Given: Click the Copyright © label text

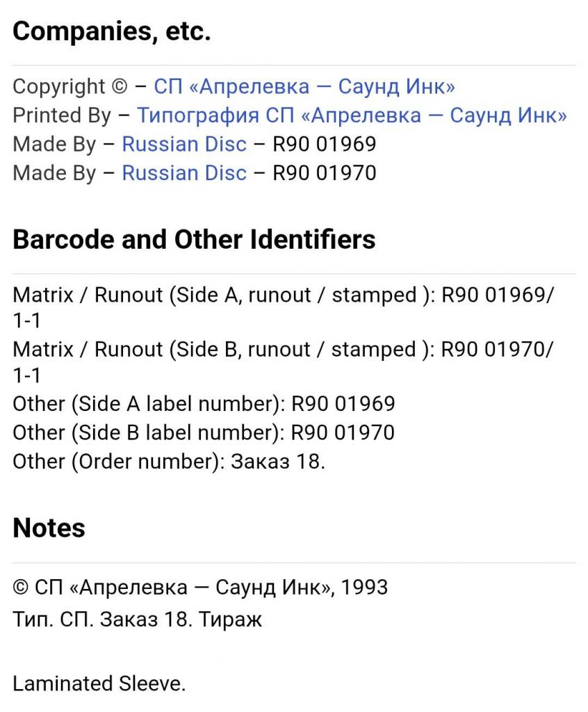Looking at the screenshot, I should [70, 87].
